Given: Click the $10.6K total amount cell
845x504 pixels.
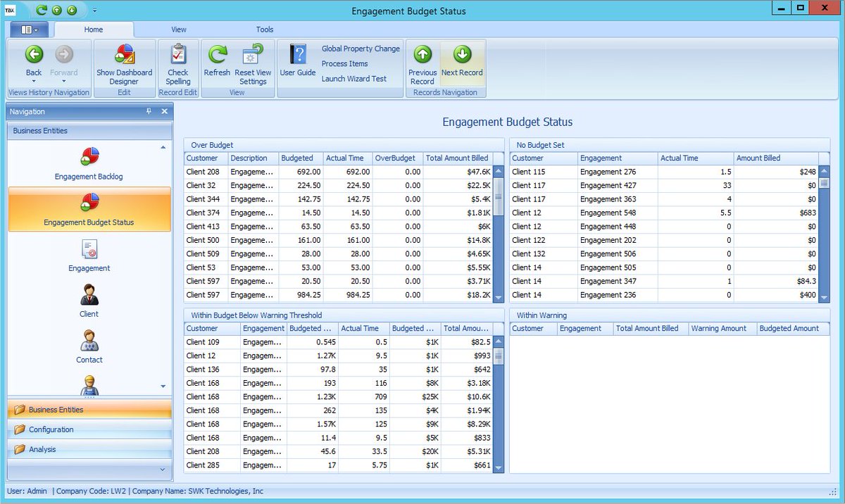Looking at the screenshot, I should point(467,397).
